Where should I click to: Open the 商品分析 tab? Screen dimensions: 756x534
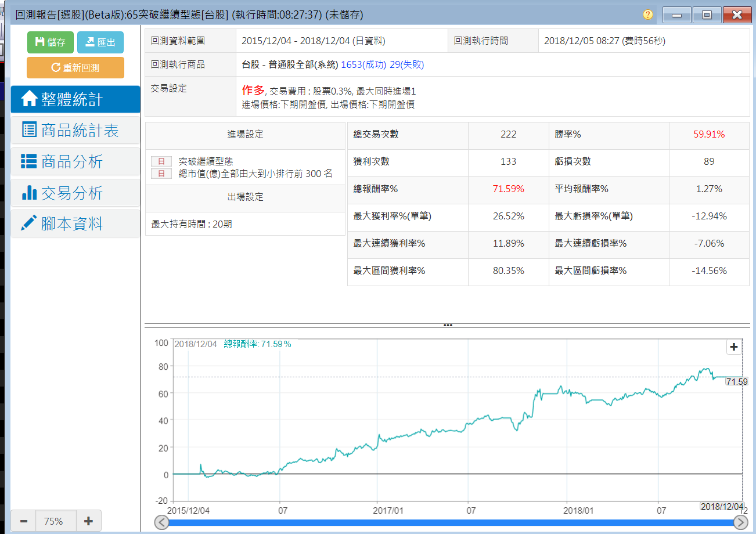75,162
